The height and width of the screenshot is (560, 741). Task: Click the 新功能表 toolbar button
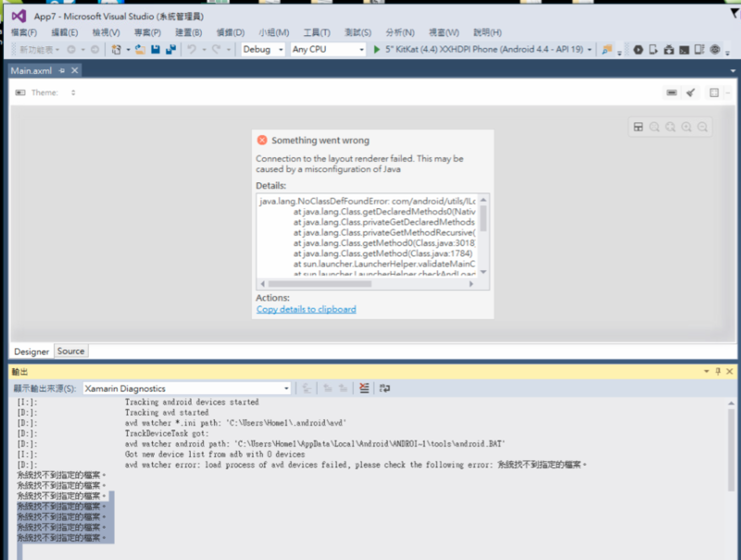pyautogui.click(x=39, y=50)
